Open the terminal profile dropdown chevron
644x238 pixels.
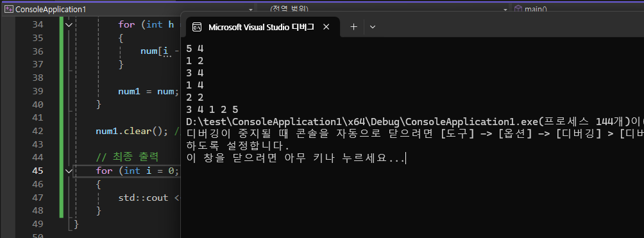click(x=373, y=27)
